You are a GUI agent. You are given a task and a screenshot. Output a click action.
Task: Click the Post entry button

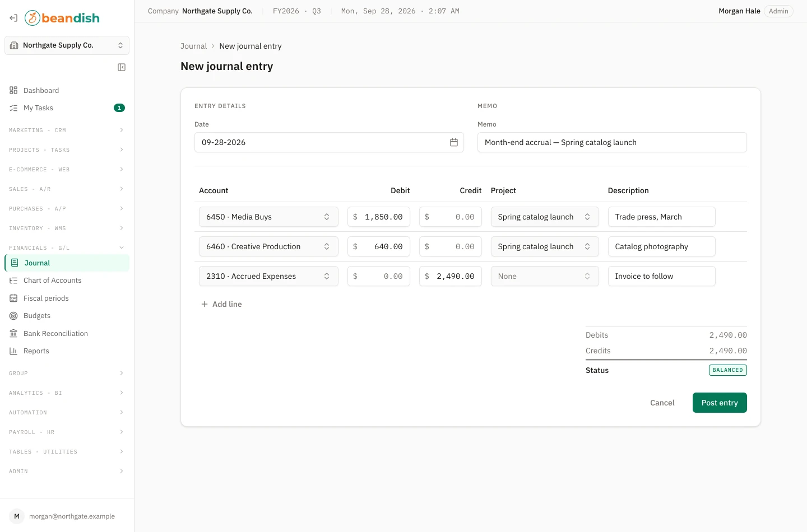point(720,403)
